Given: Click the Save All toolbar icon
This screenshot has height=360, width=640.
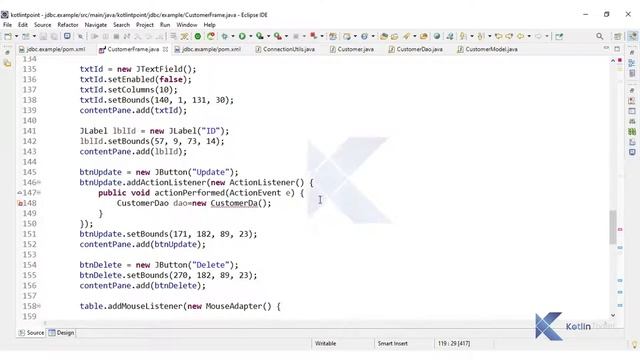Looking at the screenshot, I should [54, 36].
